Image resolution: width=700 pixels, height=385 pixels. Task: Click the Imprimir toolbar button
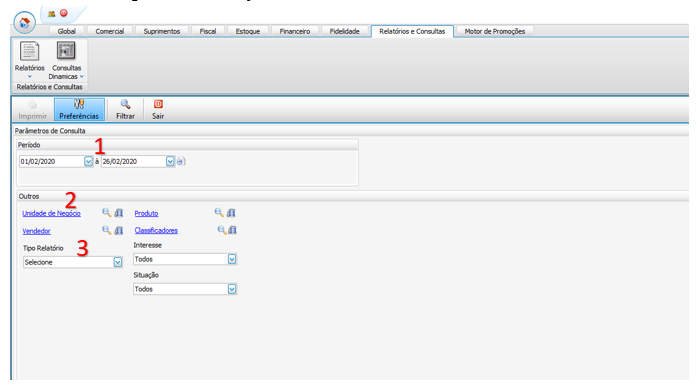33,110
